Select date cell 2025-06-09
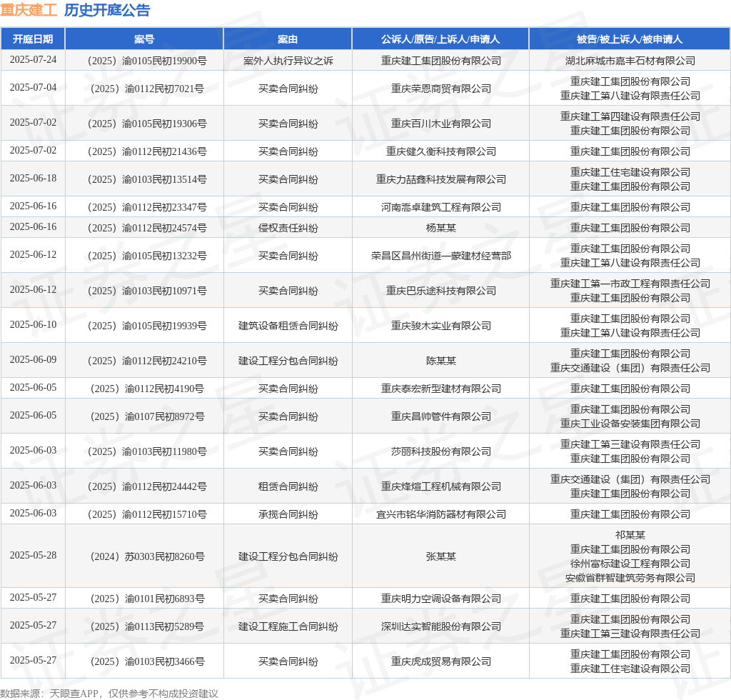The image size is (731, 700). coord(33,360)
